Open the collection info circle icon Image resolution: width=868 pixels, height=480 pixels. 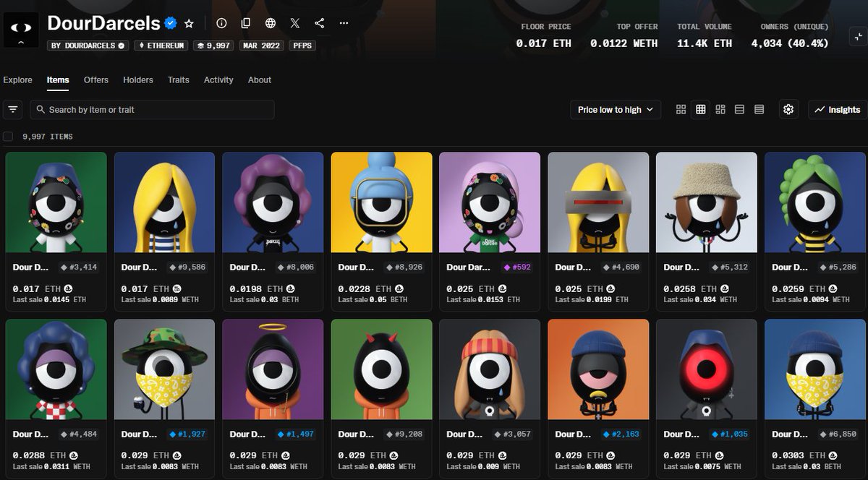[222, 23]
